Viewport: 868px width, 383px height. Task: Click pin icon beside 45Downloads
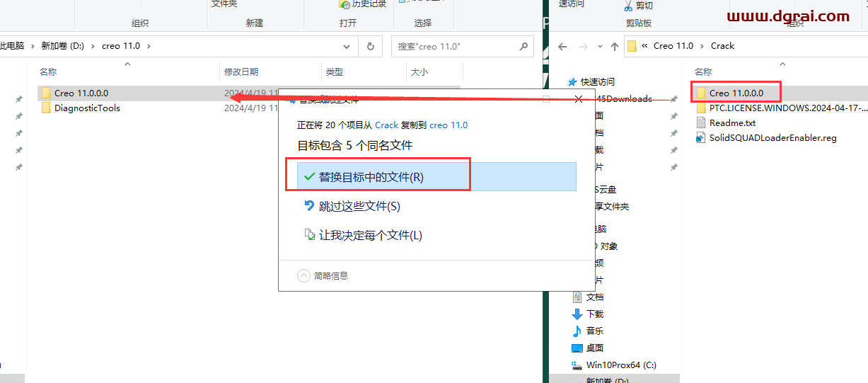coord(674,99)
